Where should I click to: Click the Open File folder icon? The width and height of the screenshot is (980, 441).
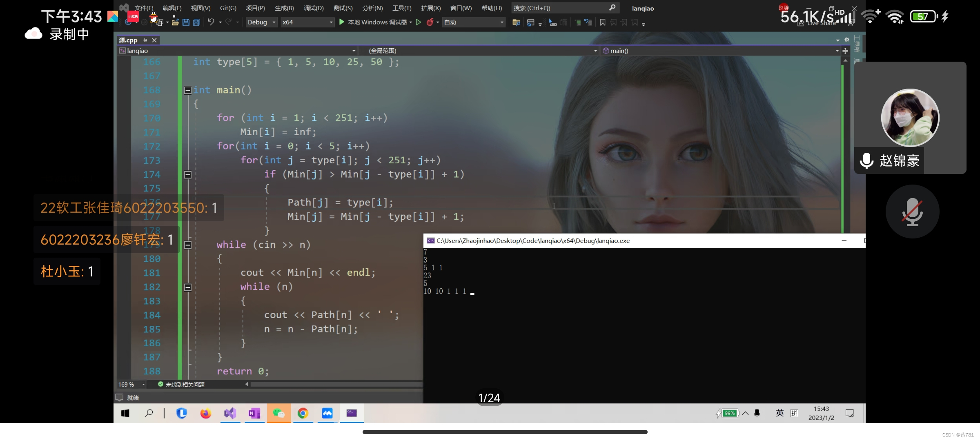175,22
